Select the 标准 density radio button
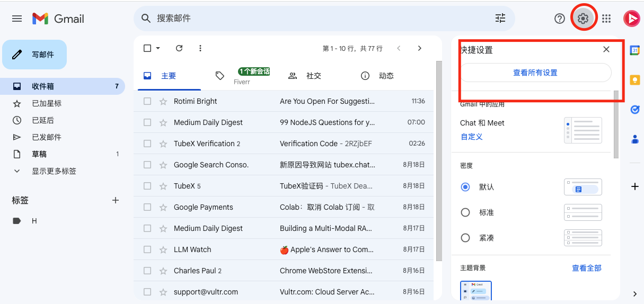Screen dimensions: 644x304 (465, 212)
